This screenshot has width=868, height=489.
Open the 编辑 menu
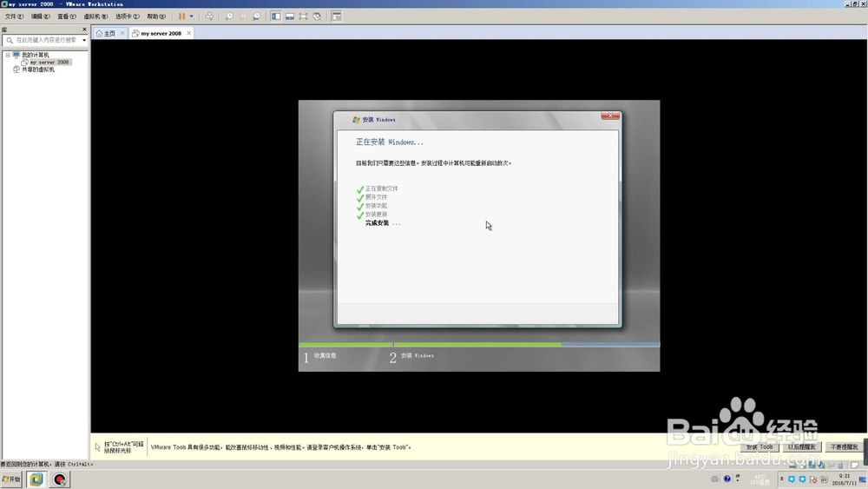pos(40,17)
